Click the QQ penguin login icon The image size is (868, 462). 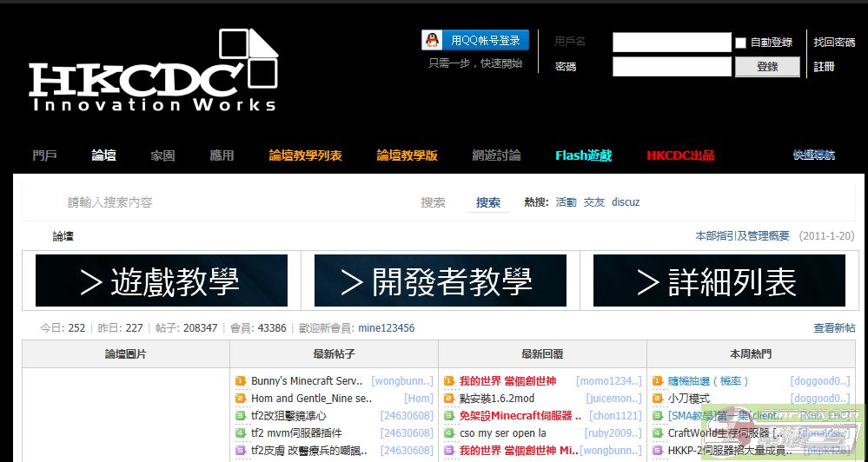[x=432, y=41]
